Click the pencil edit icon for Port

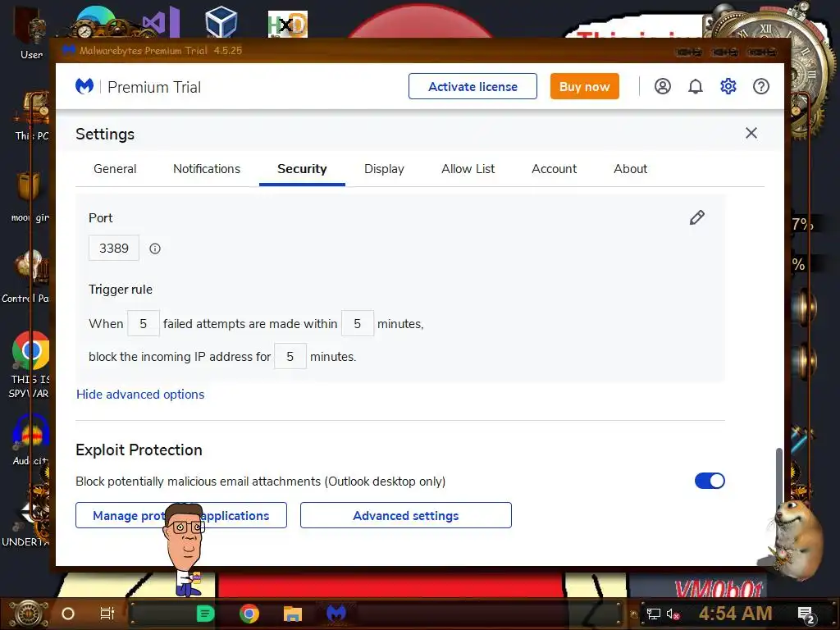697,217
